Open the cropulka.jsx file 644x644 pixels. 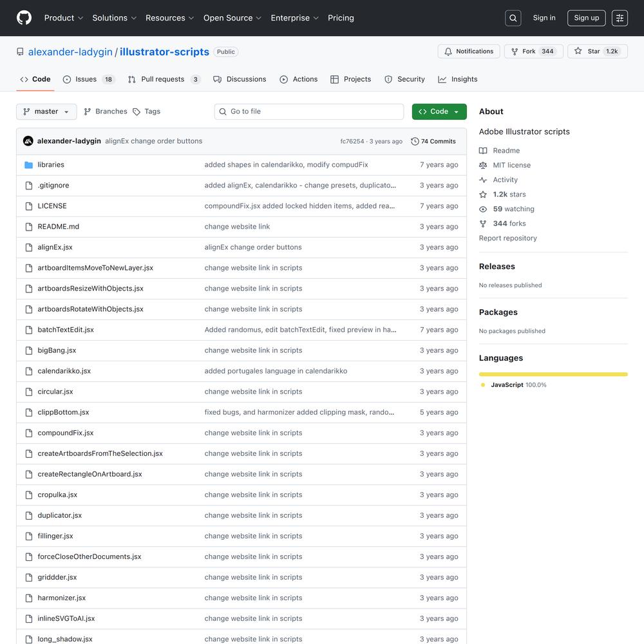tap(57, 495)
